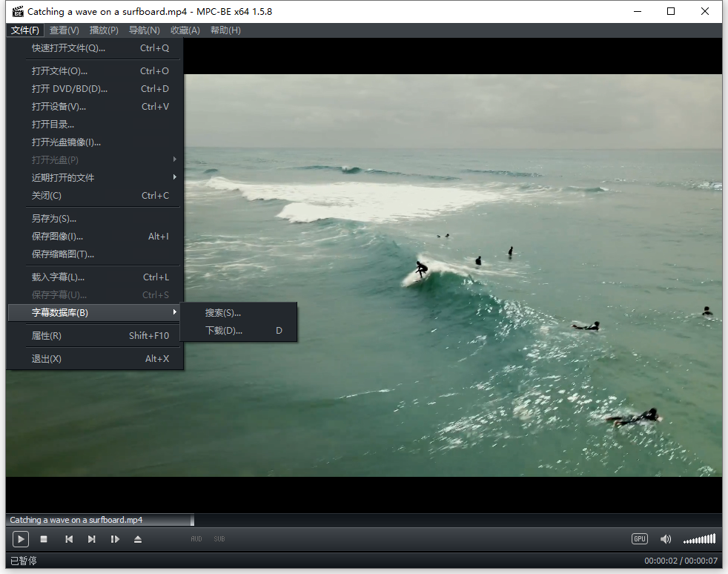Open 属性(R) file properties
The height and width of the screenshot is (574, 728).
(x=95, y=336)
